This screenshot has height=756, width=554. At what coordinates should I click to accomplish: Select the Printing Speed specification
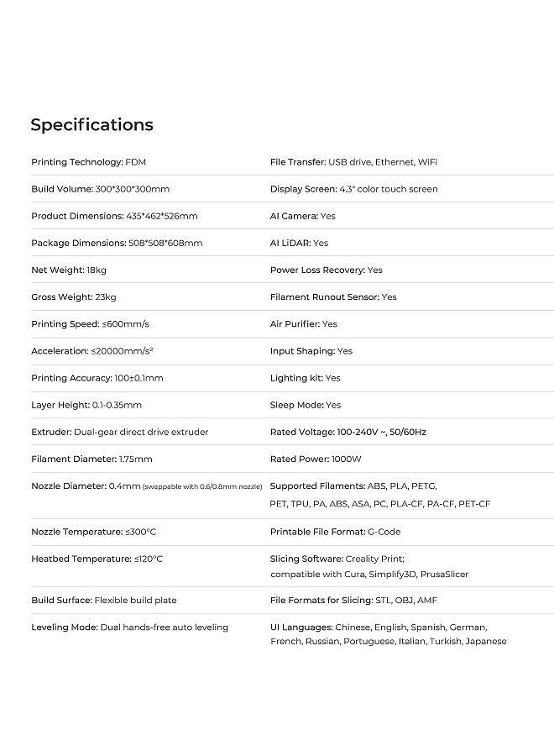(x=96, y=324)
